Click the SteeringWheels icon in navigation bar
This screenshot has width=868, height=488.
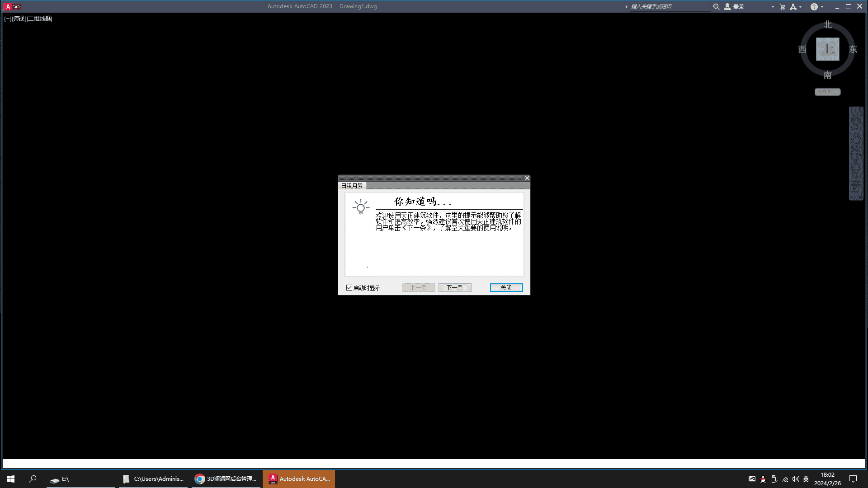856,120
